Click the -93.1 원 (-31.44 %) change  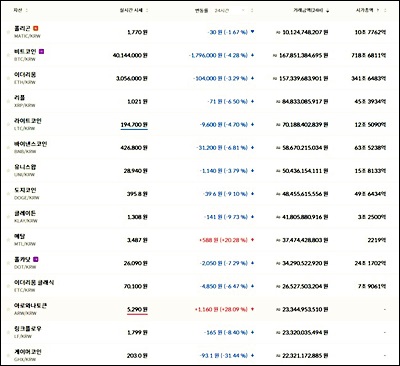click(224, 356)
